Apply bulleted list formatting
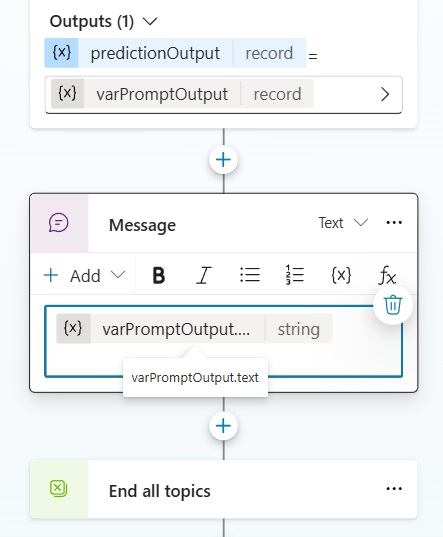Viewport: 443px width, 537px height. [x=250, y=275]
